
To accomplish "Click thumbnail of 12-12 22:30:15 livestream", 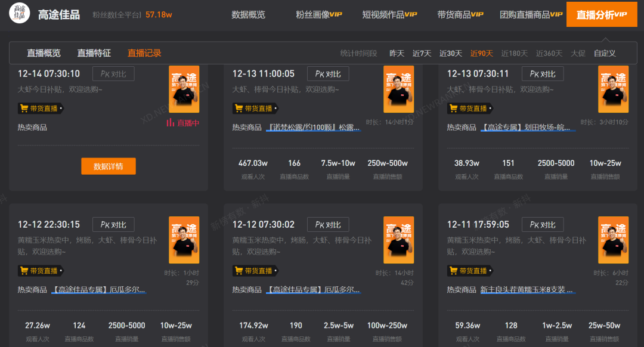I will 184,240.
